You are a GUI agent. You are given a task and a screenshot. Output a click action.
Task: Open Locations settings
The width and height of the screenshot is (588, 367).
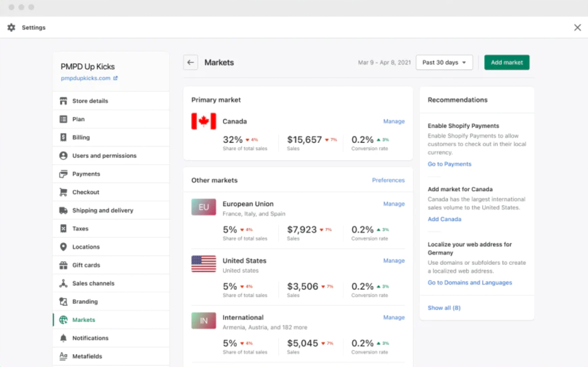(x=111, y=247)
